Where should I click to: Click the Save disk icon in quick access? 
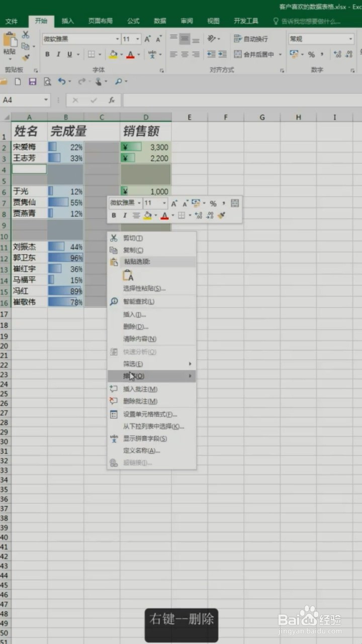tap(33, 82)
